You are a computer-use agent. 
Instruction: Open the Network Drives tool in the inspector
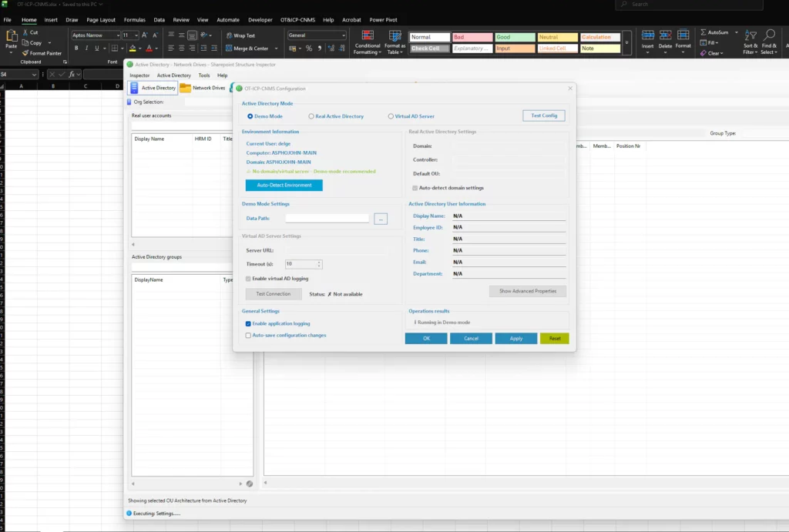click(203, 88)
